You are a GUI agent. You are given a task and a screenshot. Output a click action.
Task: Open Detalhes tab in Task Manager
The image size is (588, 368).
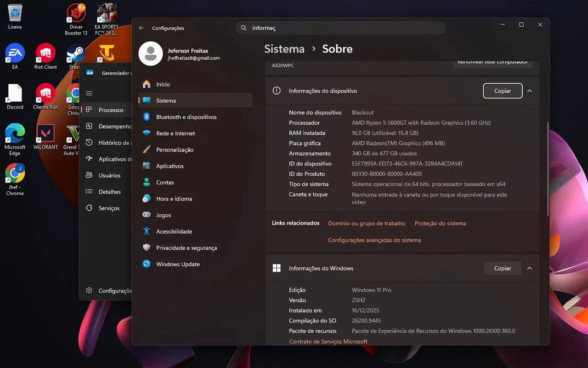tap(106, 192)
